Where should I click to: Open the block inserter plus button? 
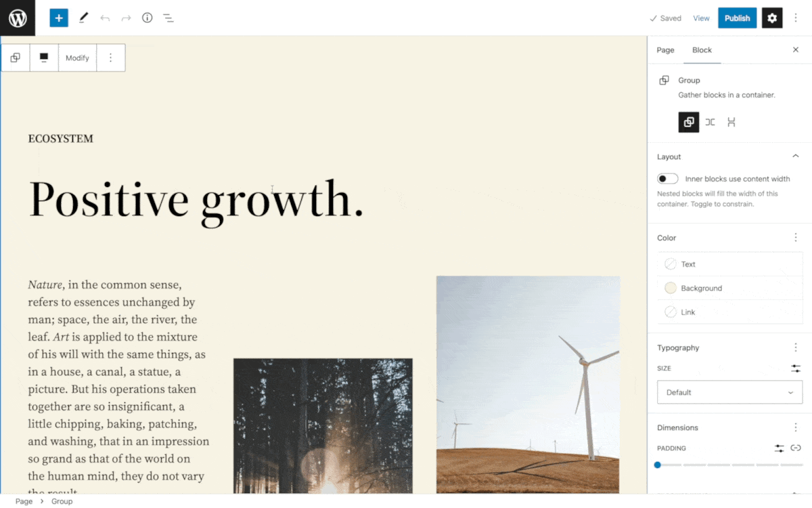(59, 18)
